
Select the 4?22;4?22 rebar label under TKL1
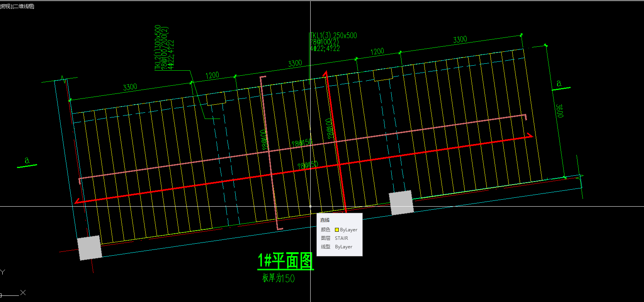[325, 48]
